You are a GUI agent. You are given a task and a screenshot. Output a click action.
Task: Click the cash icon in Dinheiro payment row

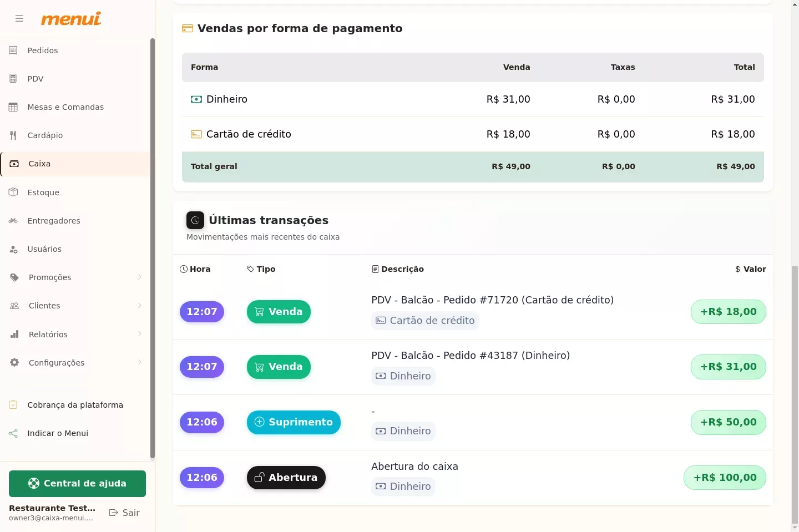coord(196,99)
